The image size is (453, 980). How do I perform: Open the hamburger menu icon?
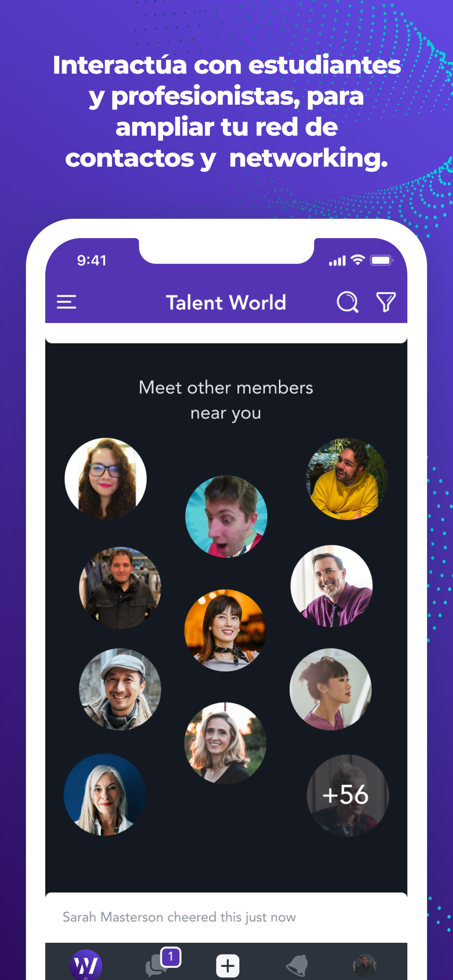(x=67, y=302)
